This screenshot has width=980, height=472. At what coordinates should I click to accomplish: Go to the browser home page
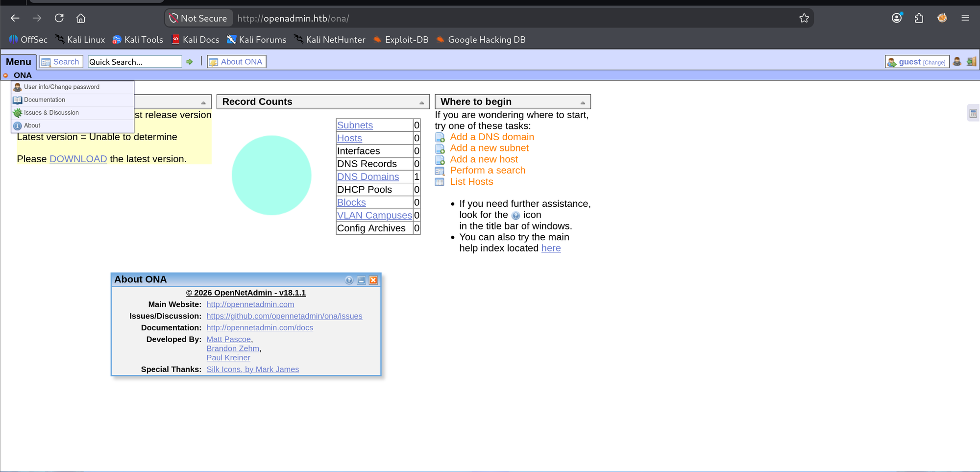pyautogui.click(x=81, y=18)
